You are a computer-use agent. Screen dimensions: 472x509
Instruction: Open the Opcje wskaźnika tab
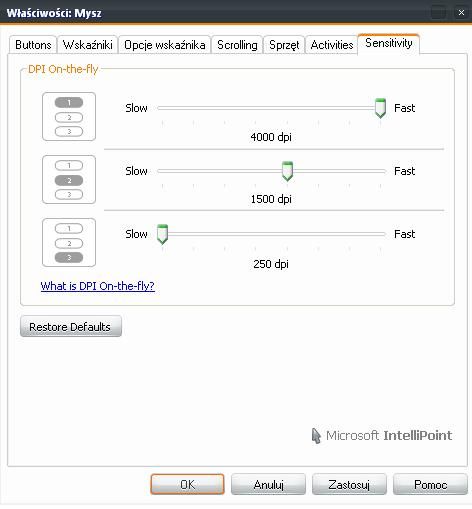click(x=165, y=45)
